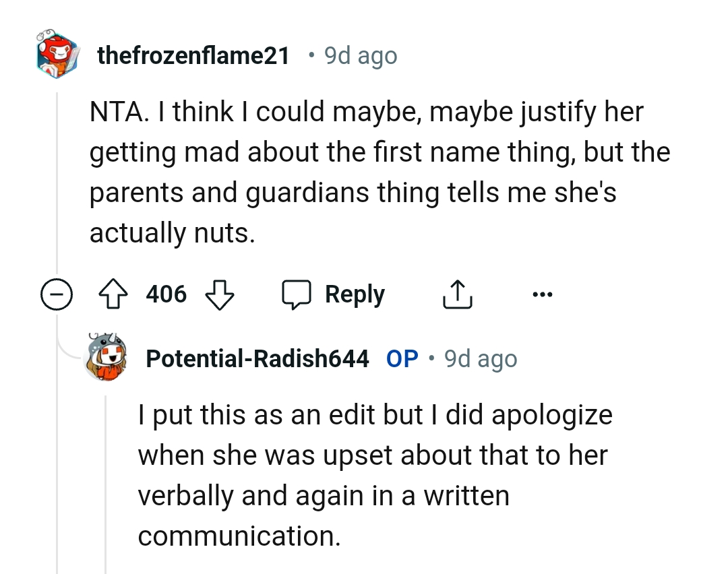Click the 9d ago timestamp on OP reply

pyautogui.click(x=480, y=358)
